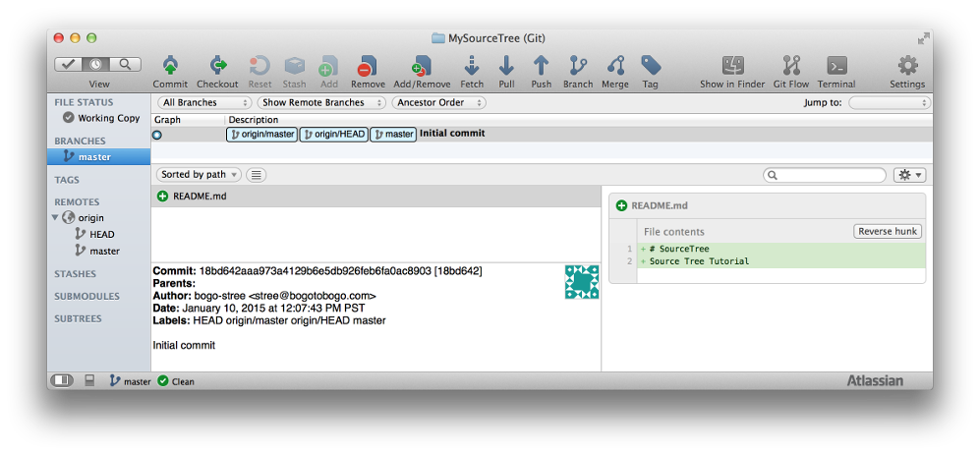Viewport: 980px width, 455px height.
Task: Open the Jump to dropdown
Action: 890,102
